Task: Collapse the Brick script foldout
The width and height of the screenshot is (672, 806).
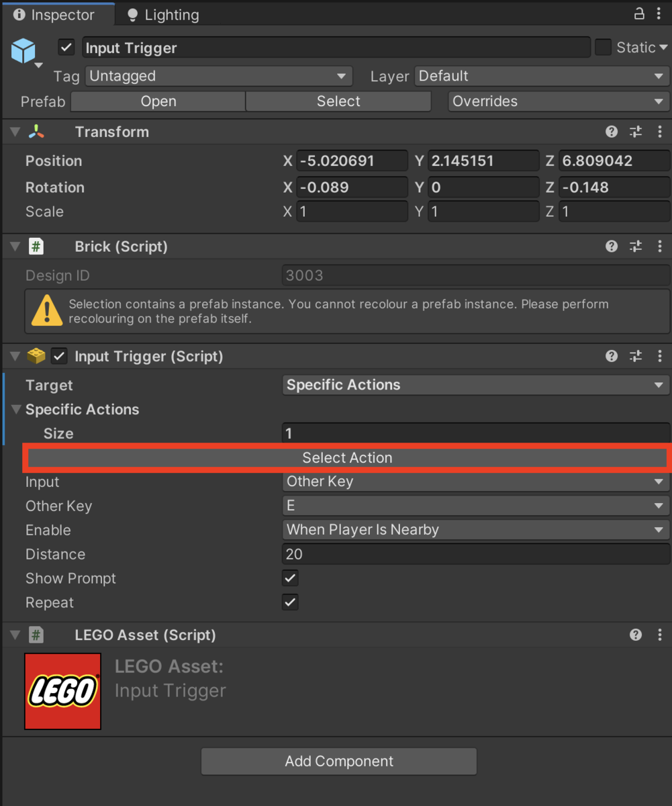Action: [x=15, y=247]
